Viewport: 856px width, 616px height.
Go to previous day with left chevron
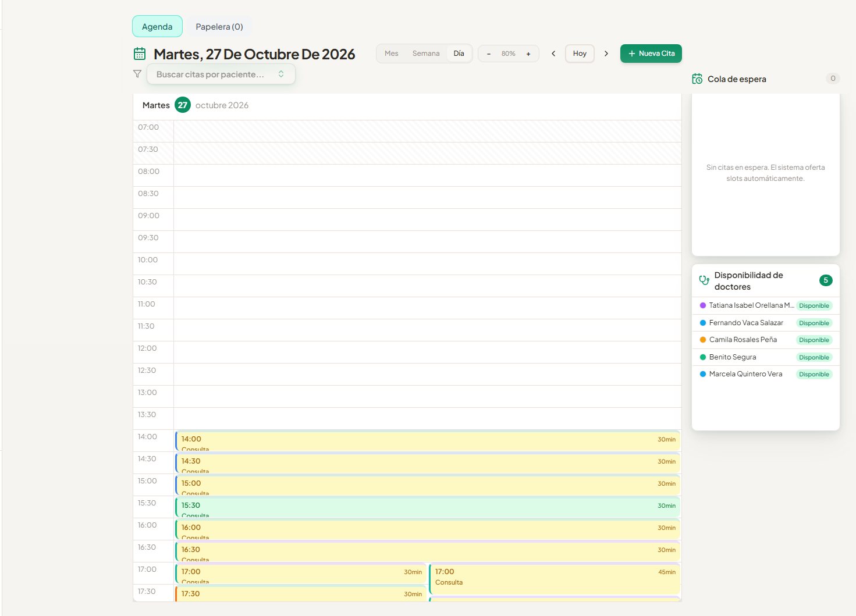pyautogui.click(x=553, y=54)
